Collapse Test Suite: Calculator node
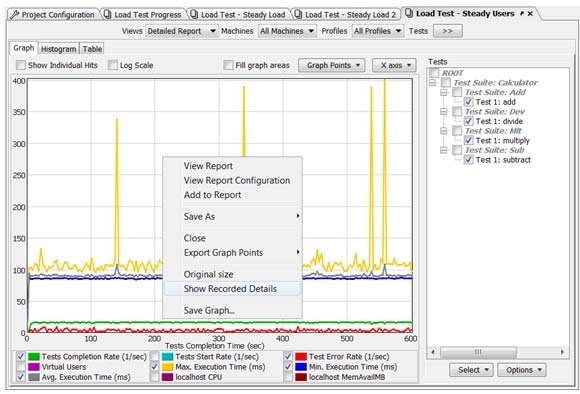Viewport: 580px width, 394px height. point(432,82)
